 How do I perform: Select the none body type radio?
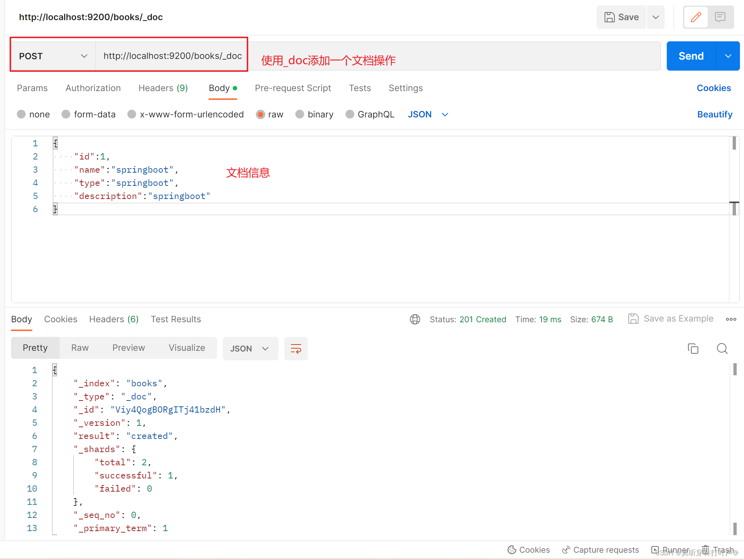[21, 114]
